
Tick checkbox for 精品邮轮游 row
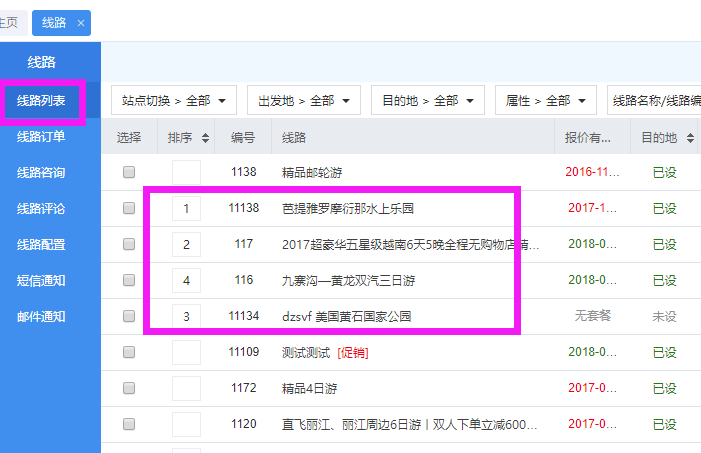tap(129, 172)
